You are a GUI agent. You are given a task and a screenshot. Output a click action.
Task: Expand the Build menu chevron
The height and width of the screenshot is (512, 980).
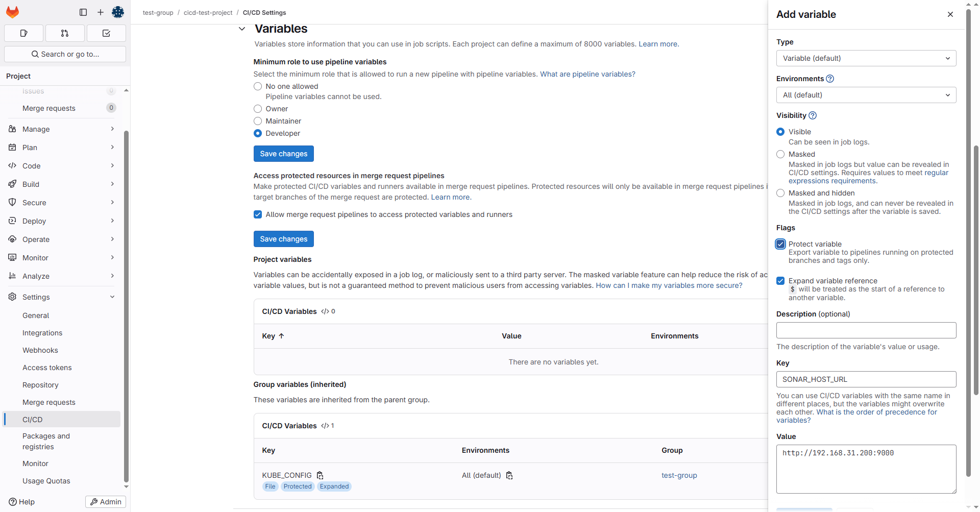(112, 184)
